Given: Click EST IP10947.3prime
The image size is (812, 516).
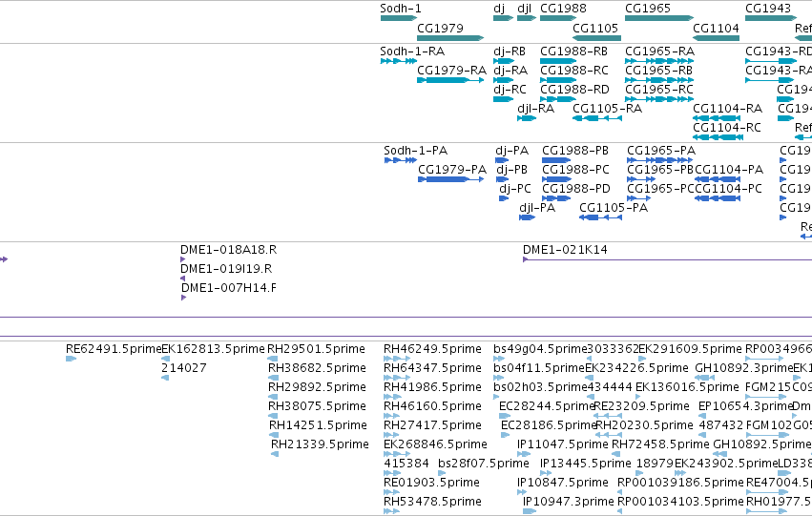Looking at the screenshot, I should click(569, 503).
